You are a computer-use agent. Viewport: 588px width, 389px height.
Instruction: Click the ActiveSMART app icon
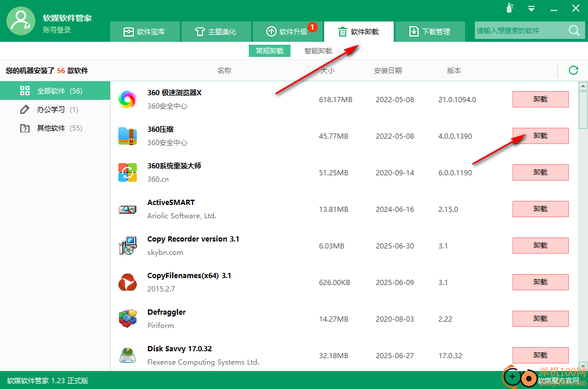128,209
